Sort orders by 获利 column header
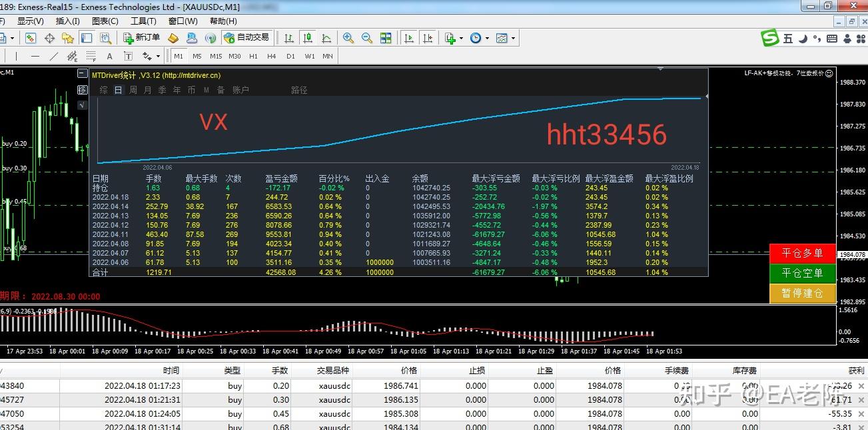The width and height of the screenshot is (868, 430). [857, 371]
